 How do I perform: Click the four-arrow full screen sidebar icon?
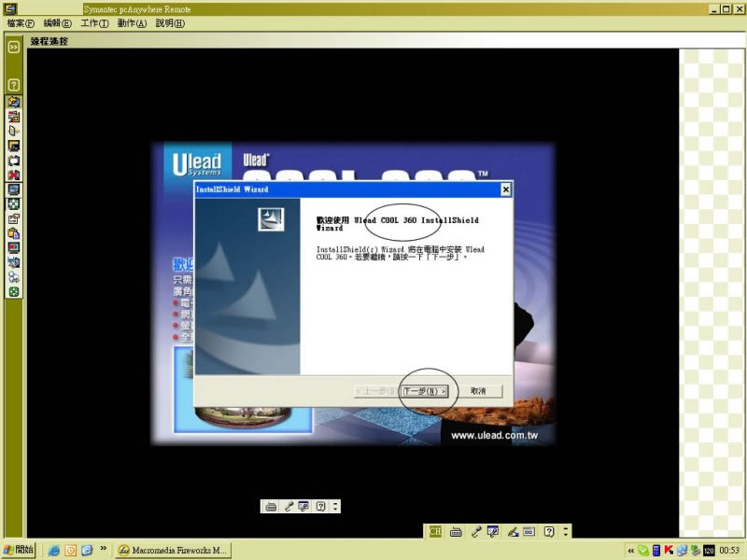click(x=14, y=204)
